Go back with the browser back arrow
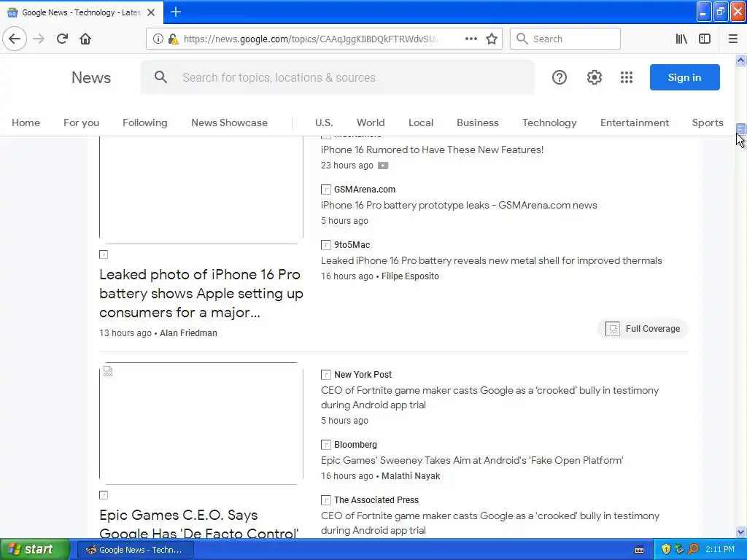The height and width of the screenshot is (560, 747). (15, 39)
